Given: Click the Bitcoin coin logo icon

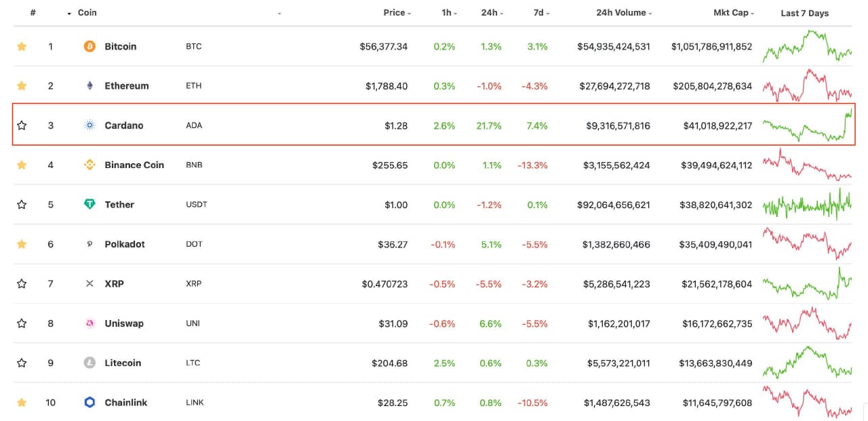Looking at the screenshot, I should click(90, 46).
